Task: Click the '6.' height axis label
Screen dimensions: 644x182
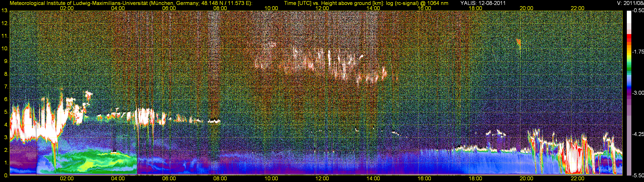Action: tap(6, 99)
